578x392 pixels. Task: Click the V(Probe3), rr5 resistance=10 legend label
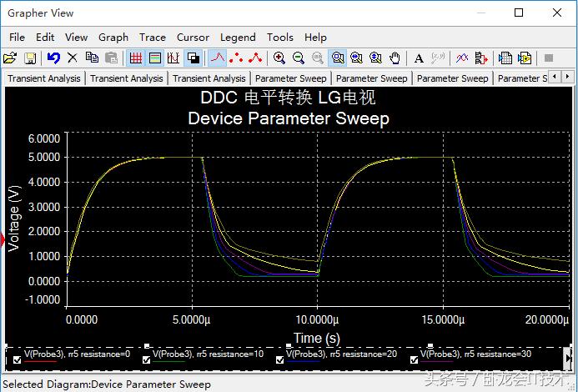pos(208,354)
